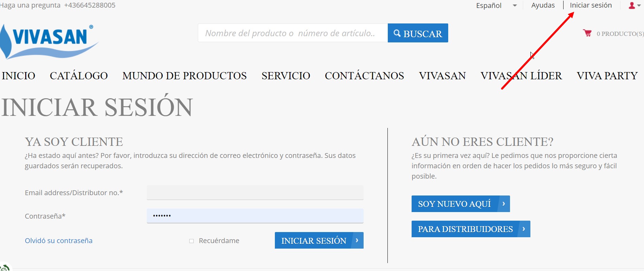The height and width of the screenshot is (271, 644).
Task: Click the SOY NUEVO AQUÍ button
Action: click(x=461, y=204)
